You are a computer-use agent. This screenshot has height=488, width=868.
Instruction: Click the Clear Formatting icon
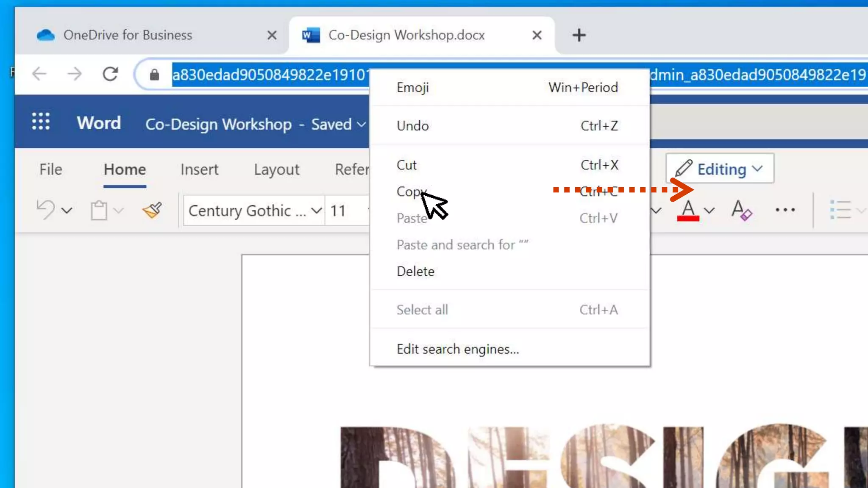pos(741,210)
